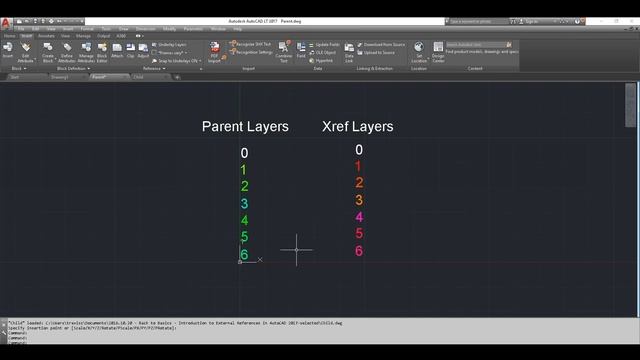The width and height of the screenshot is (640, 360).
Task: Open the Format menu
Action: [87, 29]
